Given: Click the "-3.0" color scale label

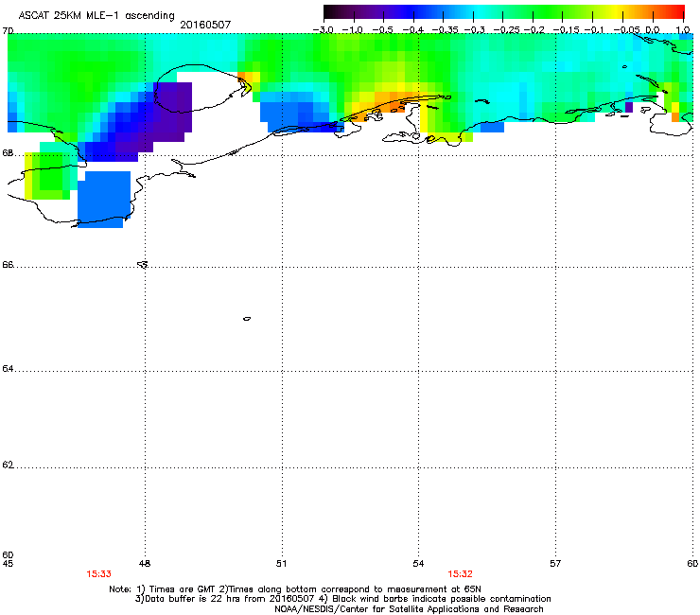Looking at the screenshot, I should (x=324, y=30).
